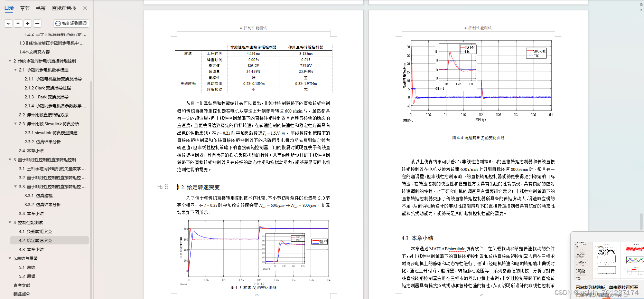The image size is (644, 299).
Task: Go to 1.4本文研究内容 in outline
Action: click(x=34, y=52)
